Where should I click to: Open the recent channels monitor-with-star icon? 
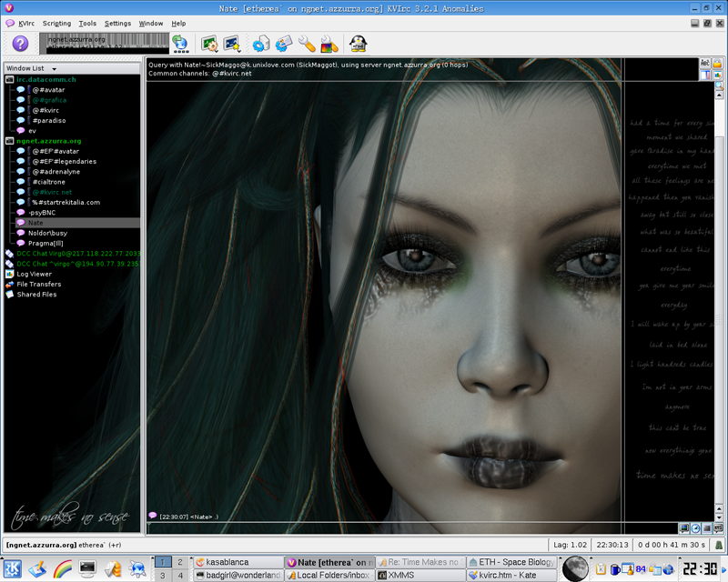(232, 44)
